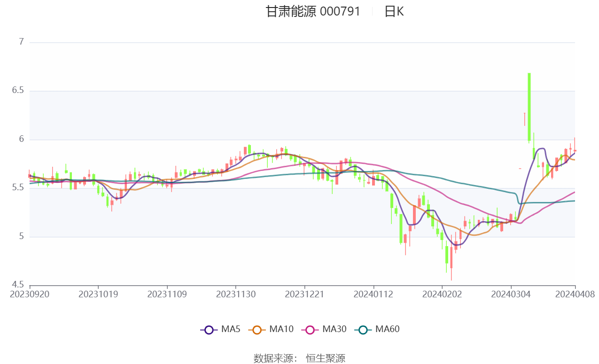Select the 20231019 x-axis date label
Viewport: 599px width, 364px height.
[x=98, y=294]
